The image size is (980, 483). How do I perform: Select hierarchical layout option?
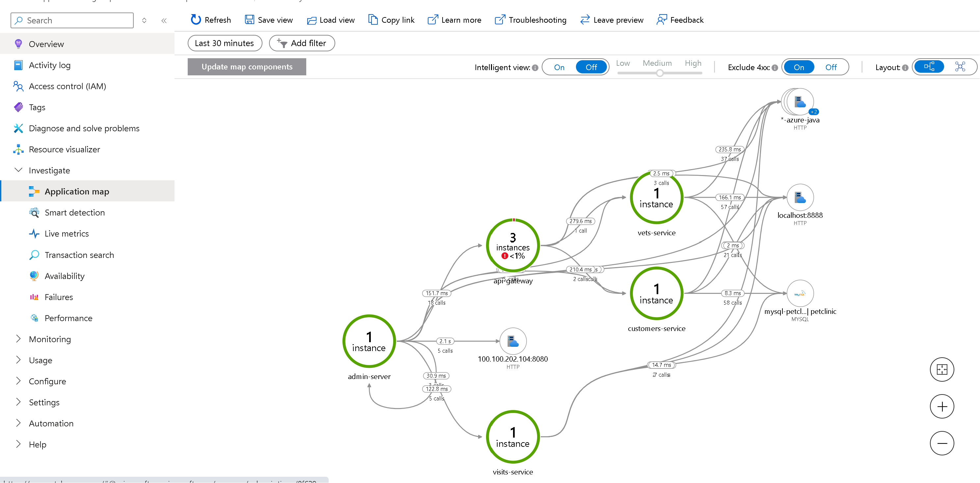coord(929,67)
